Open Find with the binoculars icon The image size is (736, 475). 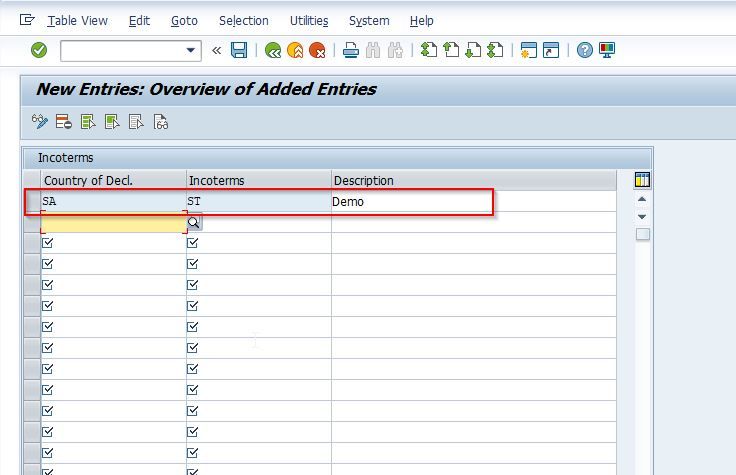pyautogui.click(x=373, y=50)
